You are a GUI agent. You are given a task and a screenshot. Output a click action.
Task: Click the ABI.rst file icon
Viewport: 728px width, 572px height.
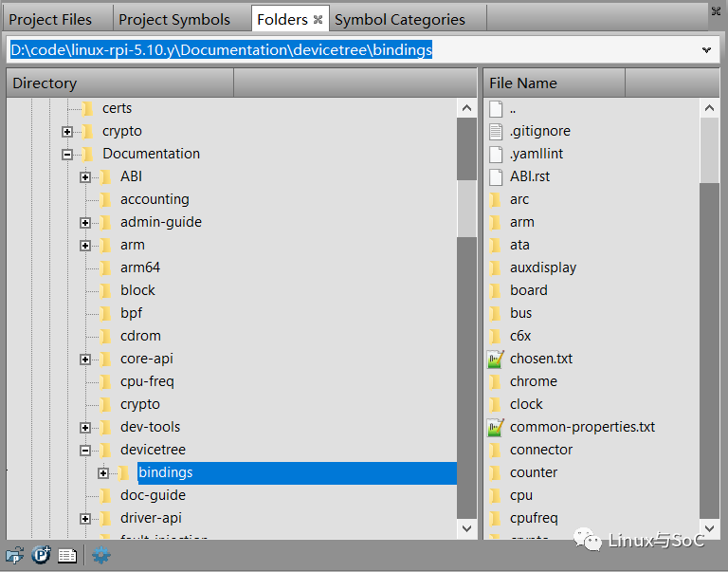point(496,177)
